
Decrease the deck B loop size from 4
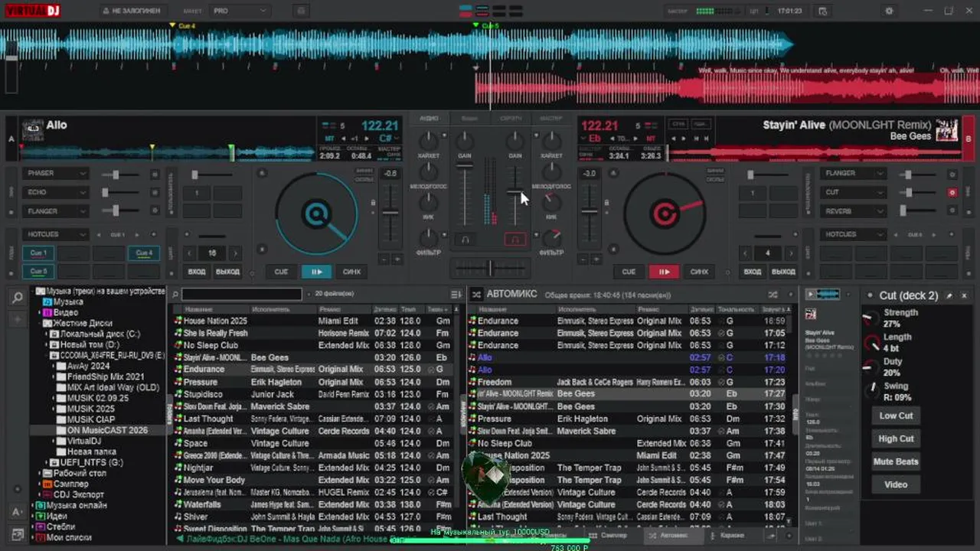tap(746, 253)
